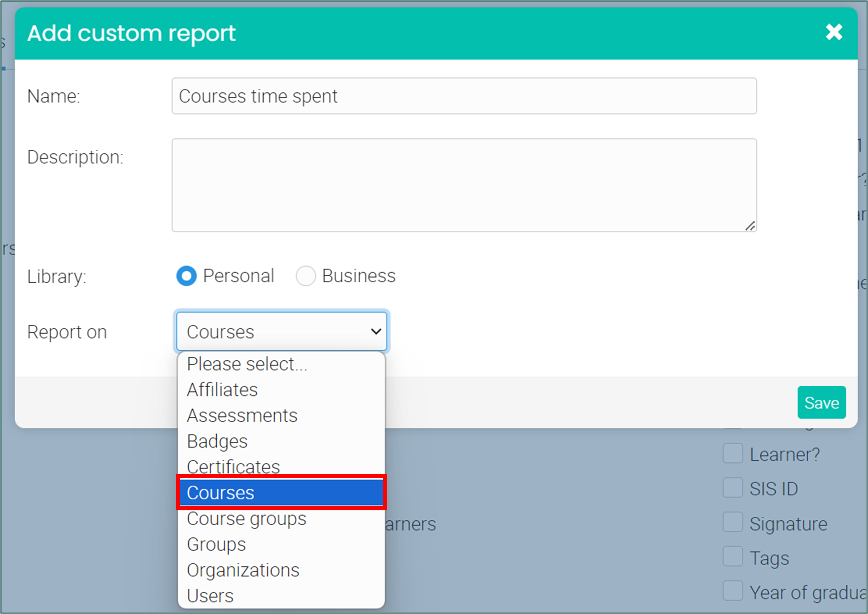The height and width of the screenshot is (614, 868).
Task: Choose Please select... option
Action: (247, 364)
